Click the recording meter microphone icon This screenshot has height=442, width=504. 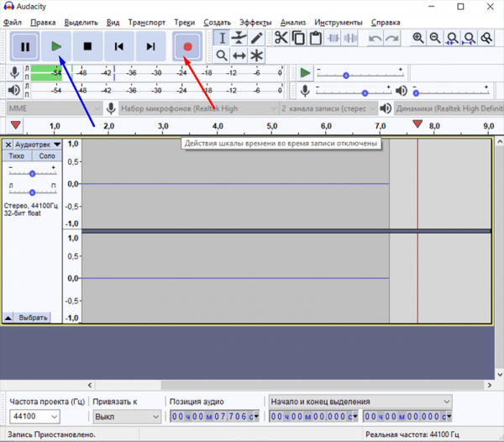tap(14, 72)
